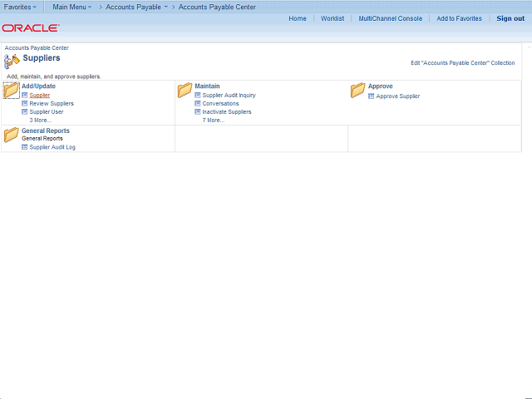This screenshot has height=399, width=532.
Task: Click the page icon beside Supplier User
Action: 24,111
